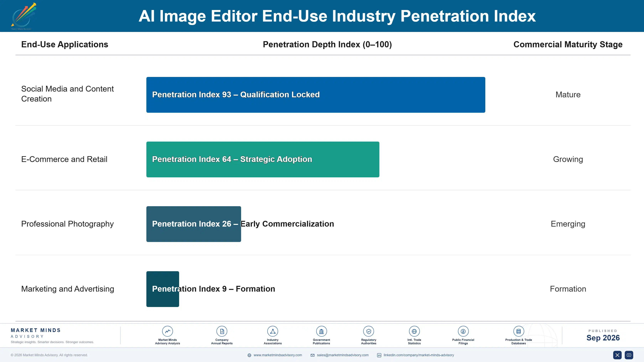Screen dimensions: 644x362
Task: Select the Penetration Index 26 bar
Action: [x=194, y=224]
